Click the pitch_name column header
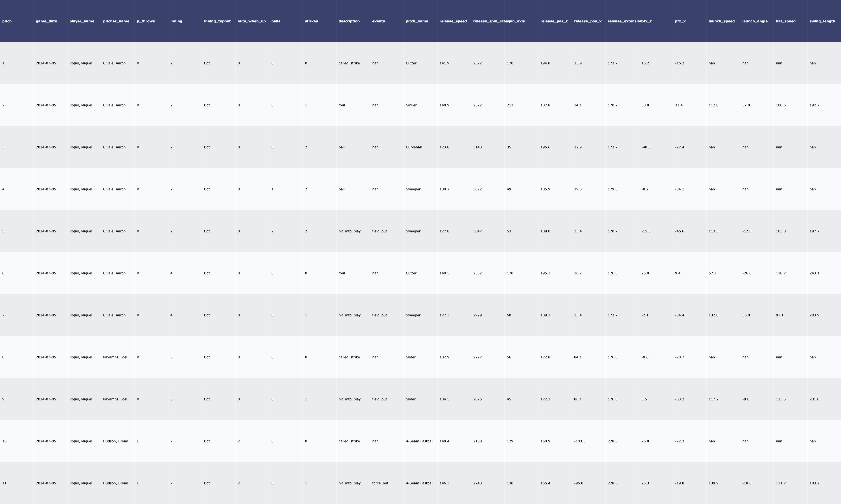The image size is (841, 504). click(417, 21)
